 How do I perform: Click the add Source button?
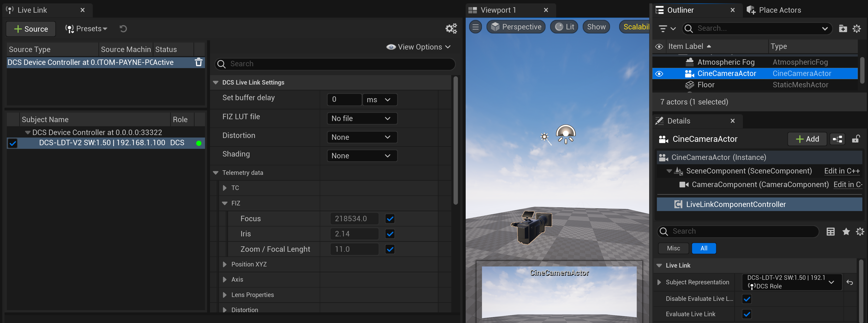pos(31,29)
